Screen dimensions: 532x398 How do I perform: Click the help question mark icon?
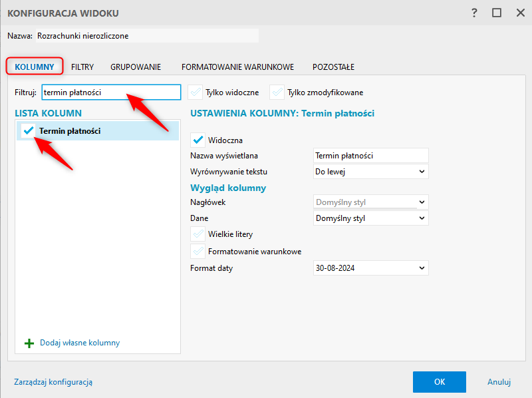[x=475, y=13]
